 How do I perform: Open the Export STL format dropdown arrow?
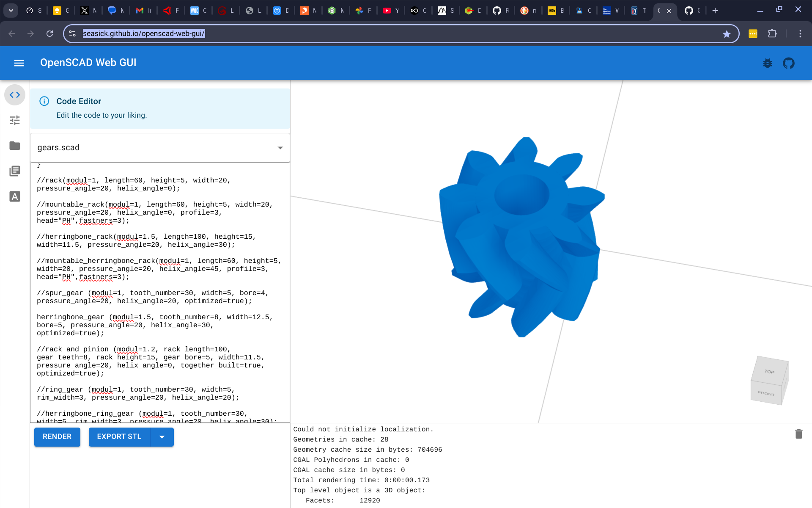tap(162, 437)
